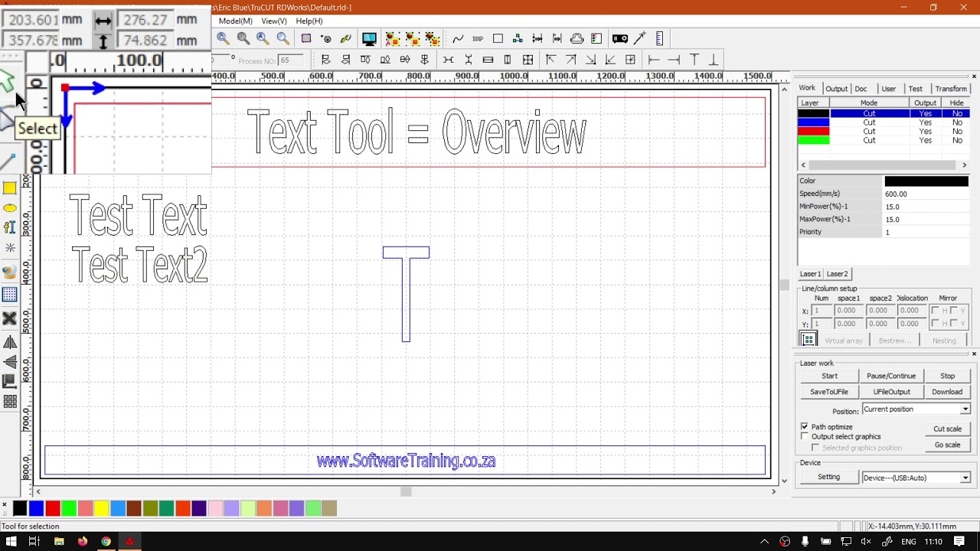This screenshot has width=980, height=551.
Task: Click the SaveToUFile button
Action: [829, 392]
